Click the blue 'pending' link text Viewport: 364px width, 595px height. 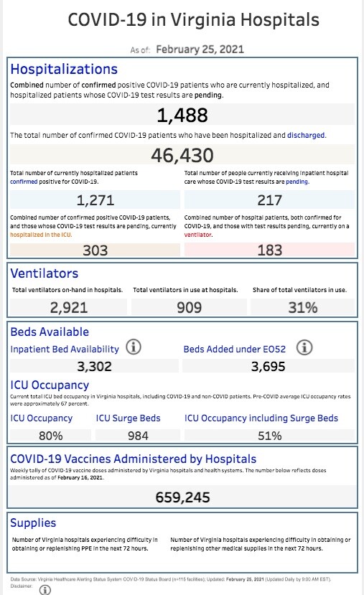[297, 182]
